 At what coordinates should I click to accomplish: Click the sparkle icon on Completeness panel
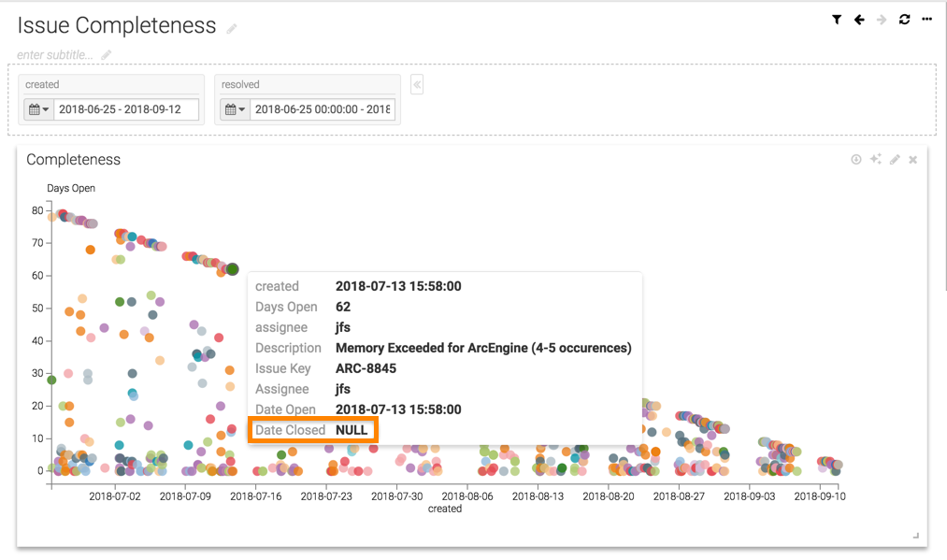875,160
